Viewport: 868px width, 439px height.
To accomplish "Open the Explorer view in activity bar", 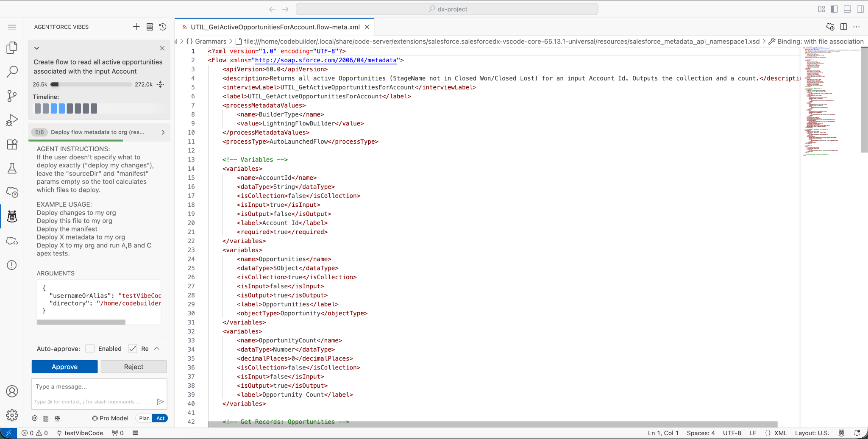I will pyautogui.click(x=12, y=47).
